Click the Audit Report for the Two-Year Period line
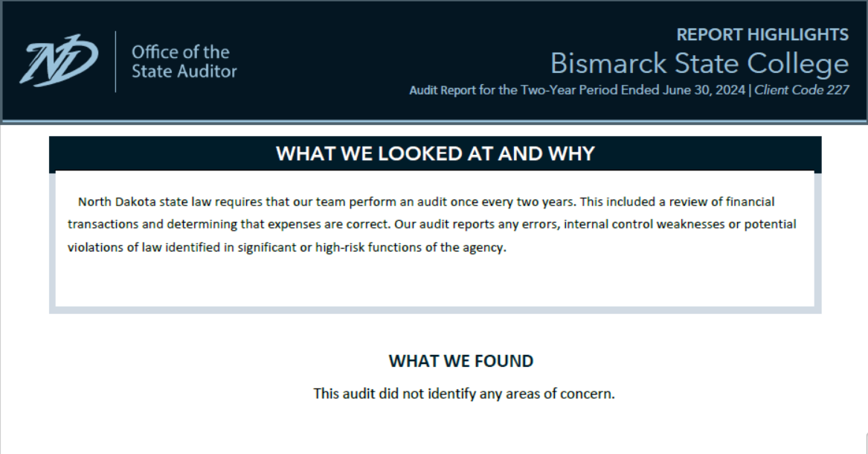The image size is (868, 454). coord(577,90)
